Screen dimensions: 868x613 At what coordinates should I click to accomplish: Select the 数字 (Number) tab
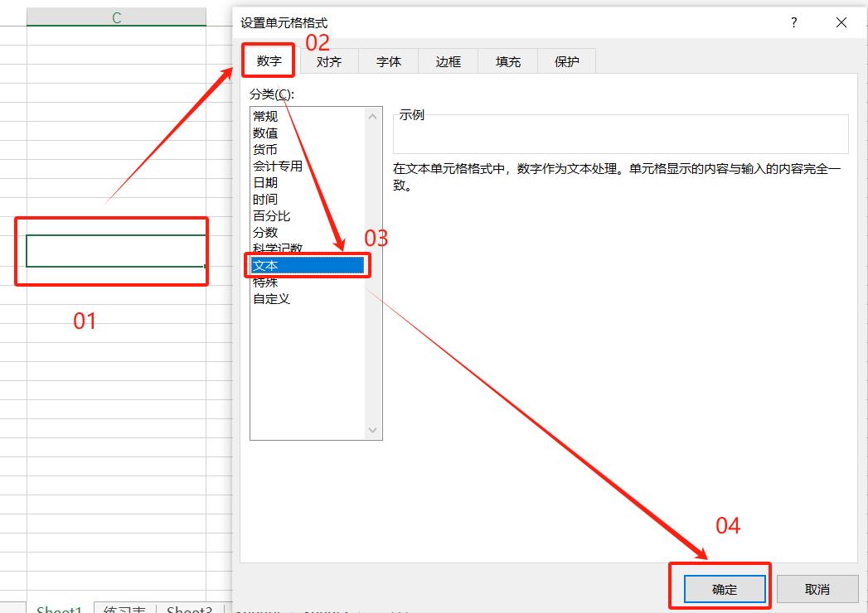coord(268,60)
